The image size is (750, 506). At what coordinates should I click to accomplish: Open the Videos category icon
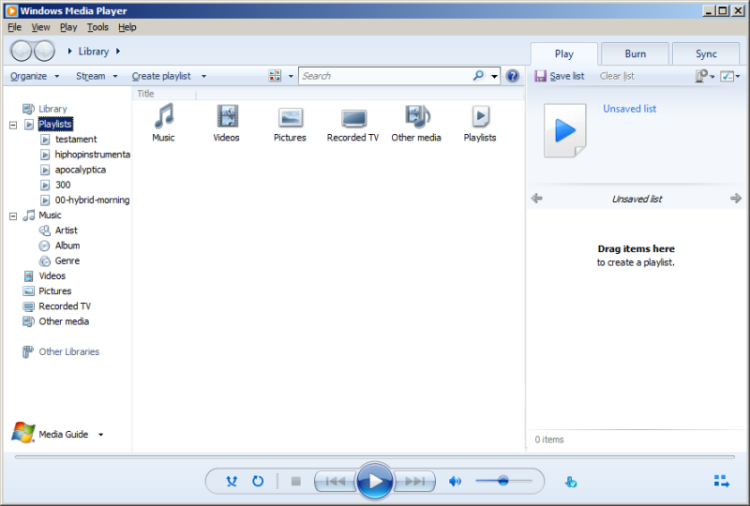(x=227, y=116)
